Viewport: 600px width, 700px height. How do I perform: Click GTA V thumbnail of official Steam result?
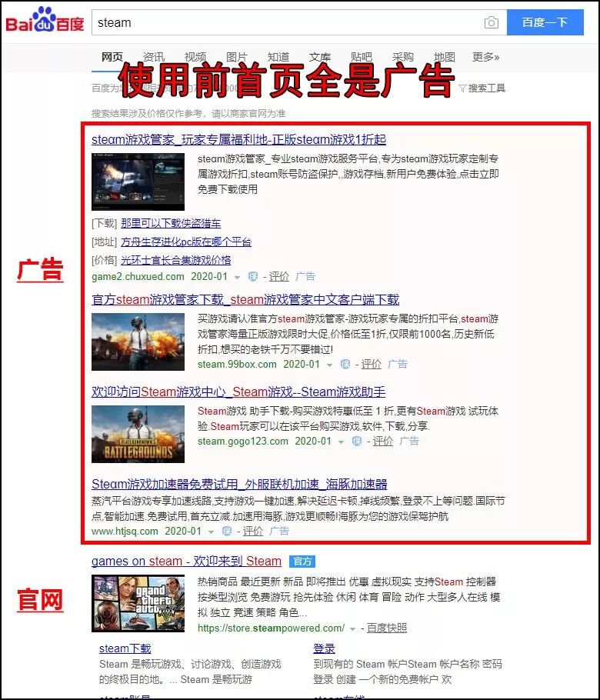138,603
